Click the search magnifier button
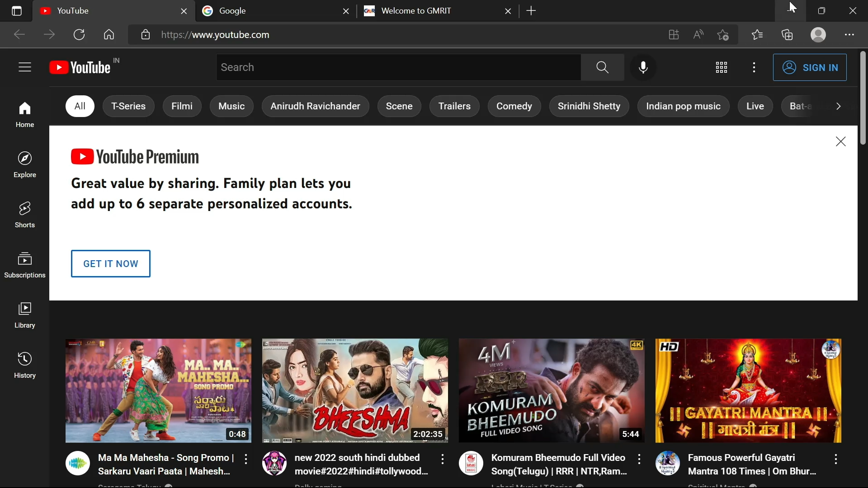The image size is (868, 488). tap(602, 67)
